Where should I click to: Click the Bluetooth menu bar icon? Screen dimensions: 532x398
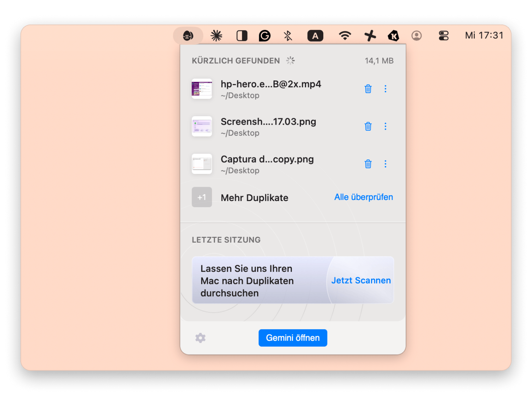pos(288,35)
